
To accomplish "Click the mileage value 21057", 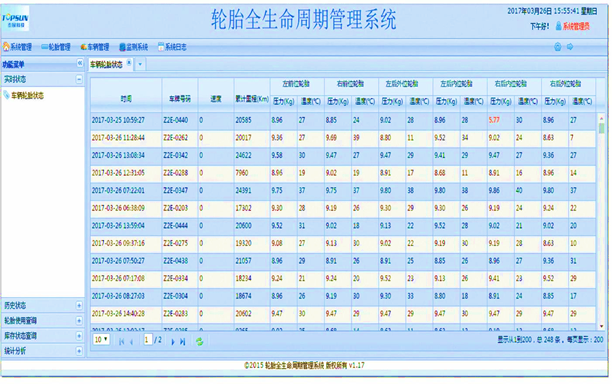I will pyautogui.click(x=243, y=261).
